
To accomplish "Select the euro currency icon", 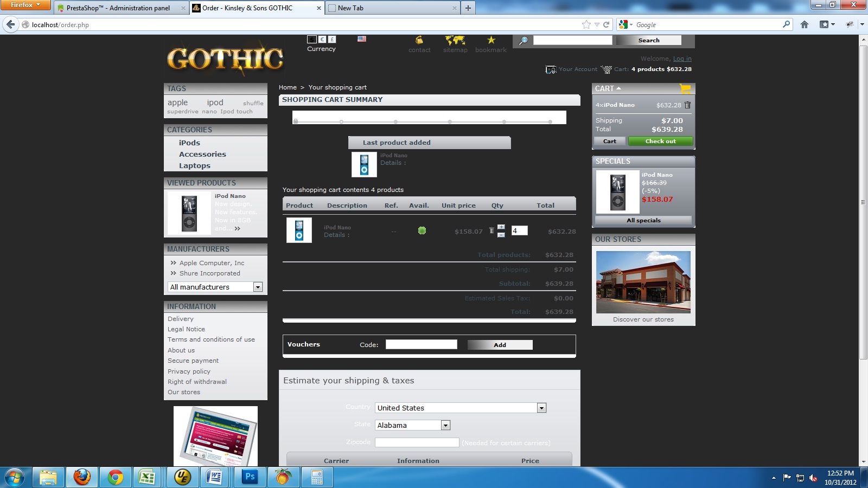I will [x=322, y=39].
